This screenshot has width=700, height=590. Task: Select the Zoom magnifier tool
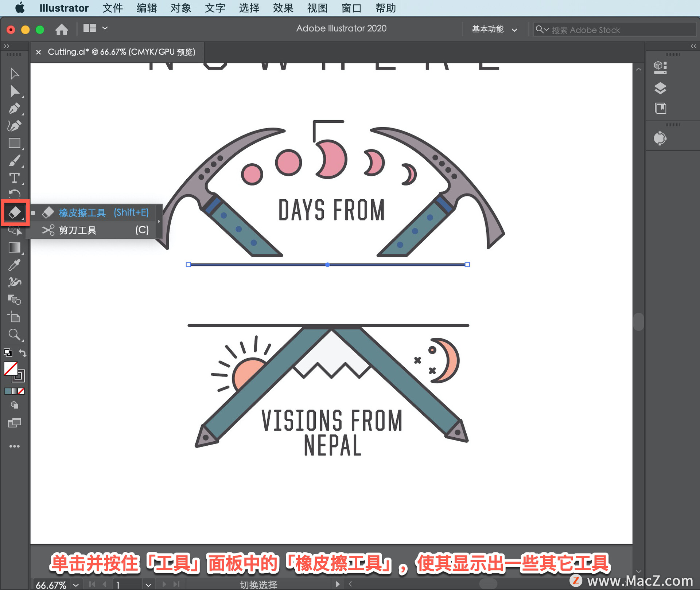(14, 335)
